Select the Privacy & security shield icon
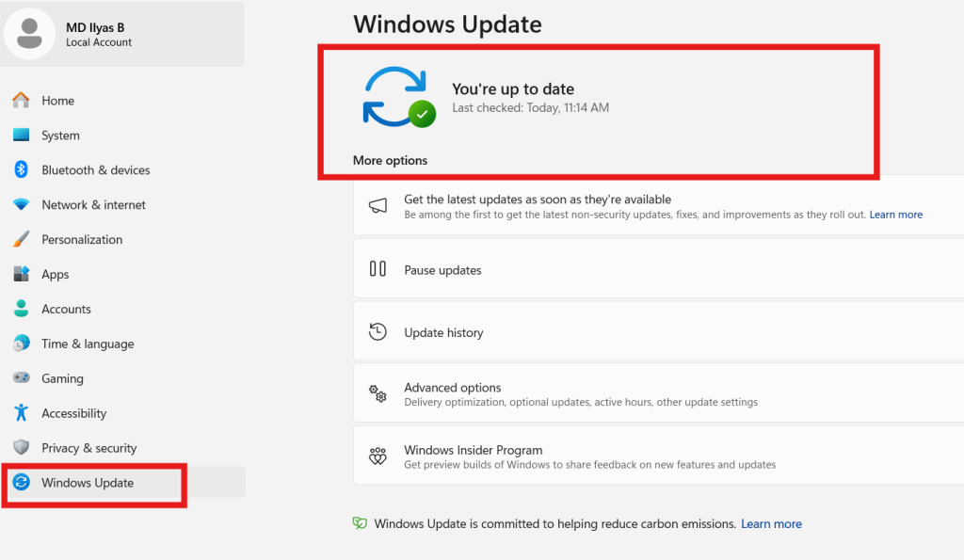This screenshot has height=560, width=964. point(19,447)
